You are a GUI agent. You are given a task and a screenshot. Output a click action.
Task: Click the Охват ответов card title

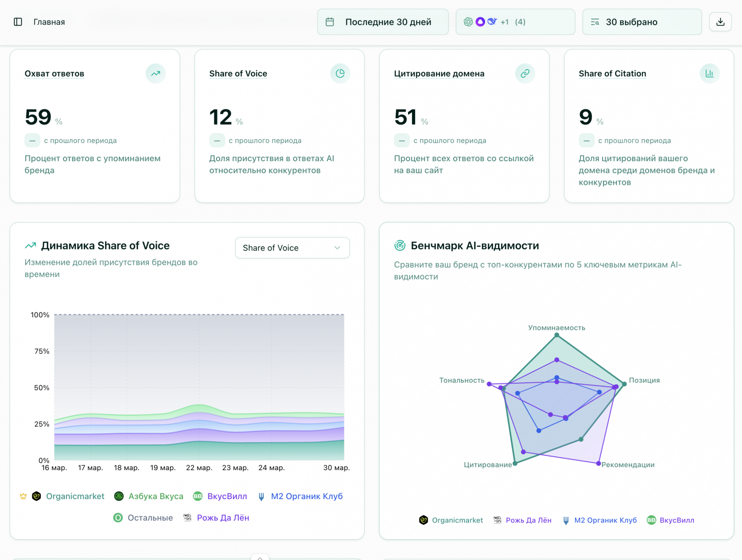[54, 74]
